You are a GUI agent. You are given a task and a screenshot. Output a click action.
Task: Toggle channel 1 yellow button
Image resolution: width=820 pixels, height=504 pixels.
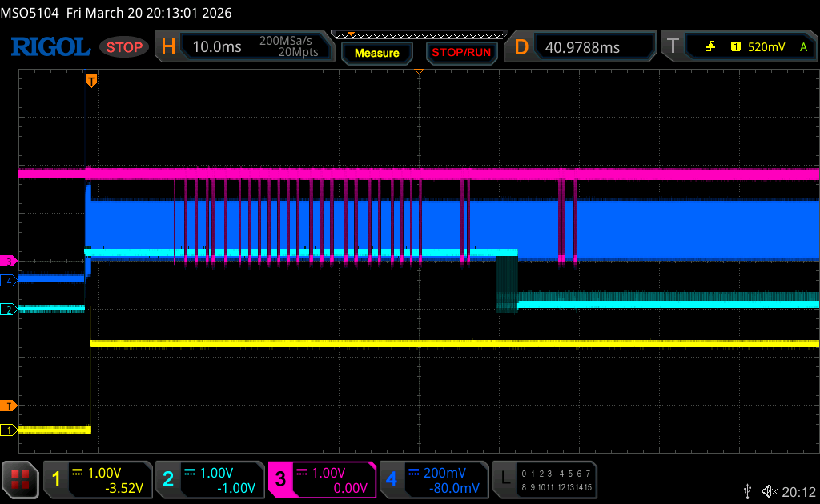coord(56,479)
